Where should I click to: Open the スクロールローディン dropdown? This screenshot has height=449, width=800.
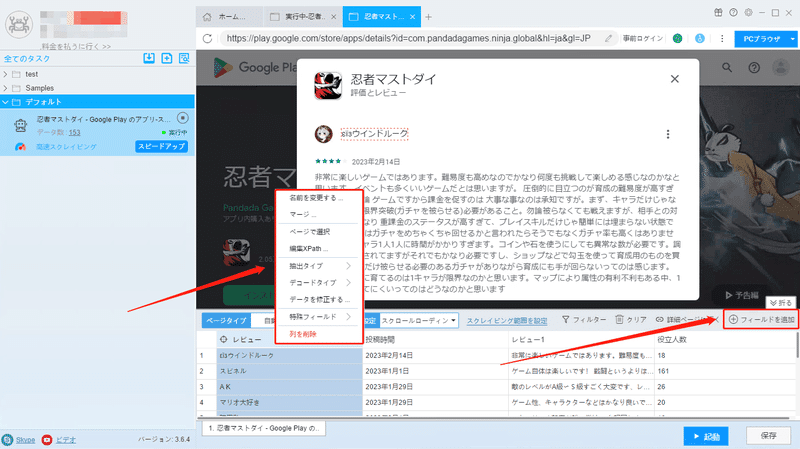click(419, 320)
